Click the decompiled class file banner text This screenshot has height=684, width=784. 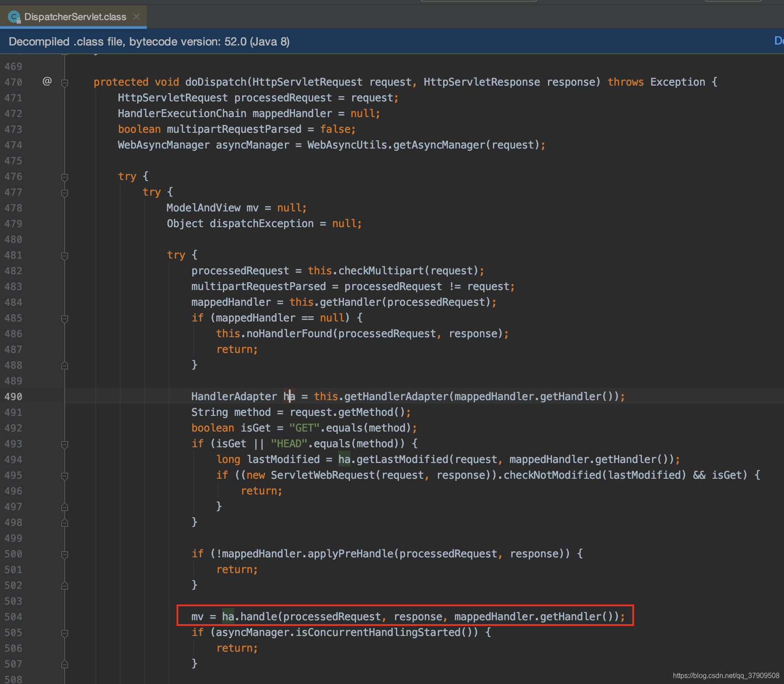[149, 41]
